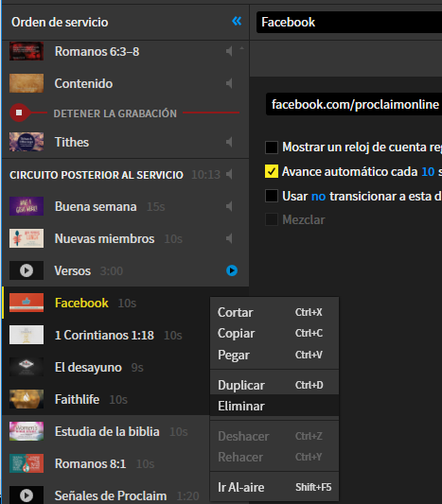Select the Estudia de la biblia label
The width and height of the screenshot is (442, 504).
(107, 431)
